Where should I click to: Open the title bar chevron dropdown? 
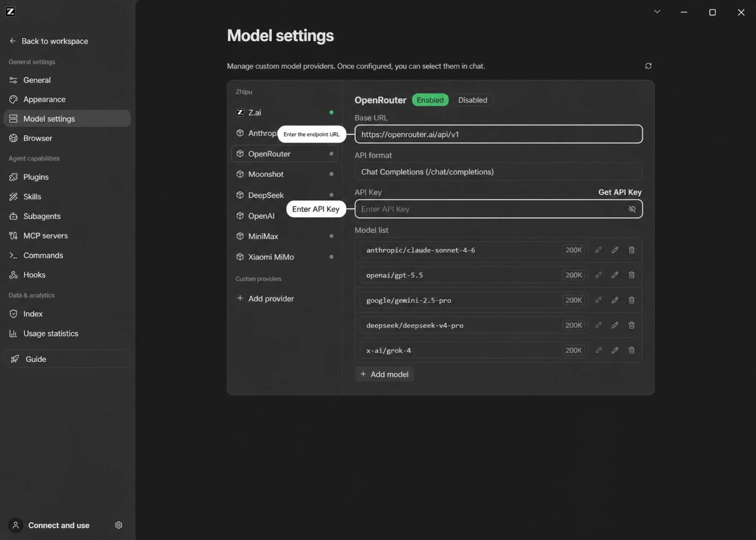tap(657, 12)
